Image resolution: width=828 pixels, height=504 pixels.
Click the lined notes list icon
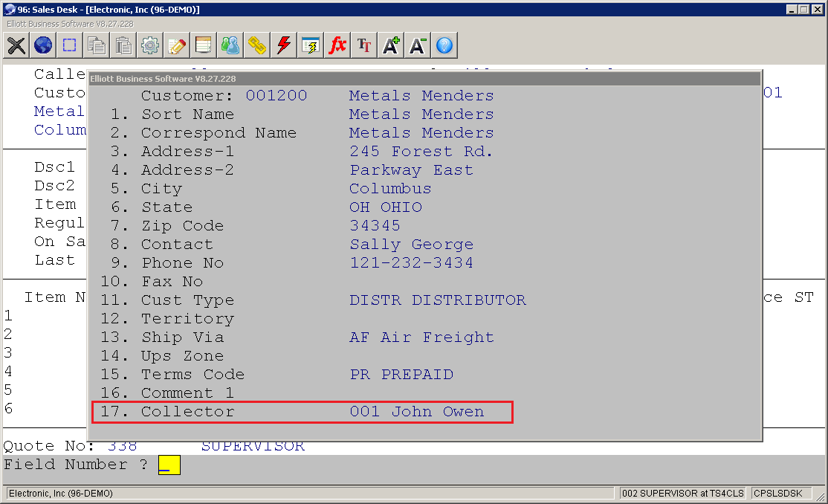(204, 45)
